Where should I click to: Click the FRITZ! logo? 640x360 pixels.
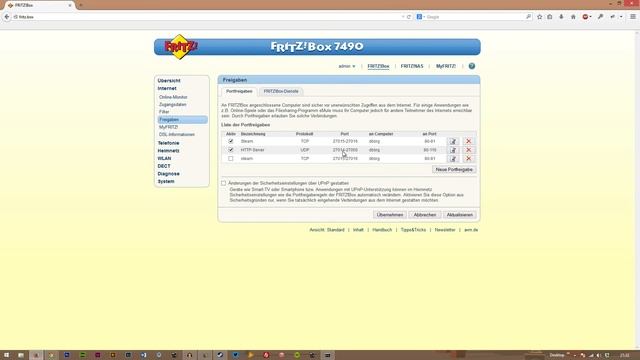point(181,47)
